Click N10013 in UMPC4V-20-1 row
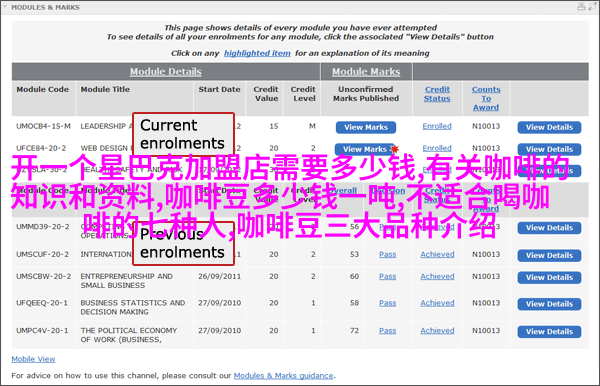Image resolution: width=600 pixels, height=386 pixels. coord(486,331)
